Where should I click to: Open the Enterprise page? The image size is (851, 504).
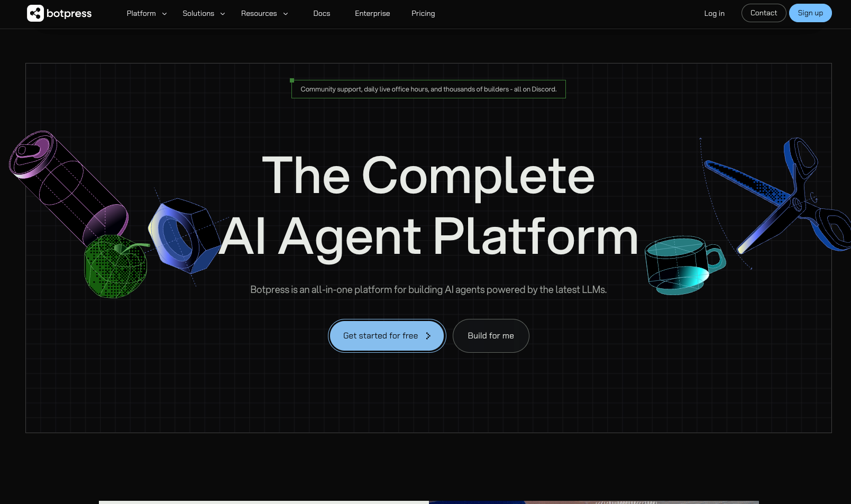click(372, 13)
